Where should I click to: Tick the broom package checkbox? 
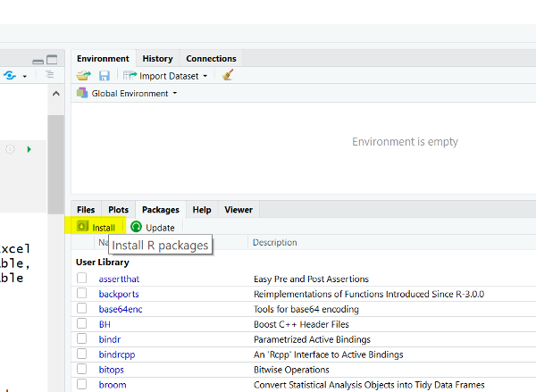(x=82, y=385)
